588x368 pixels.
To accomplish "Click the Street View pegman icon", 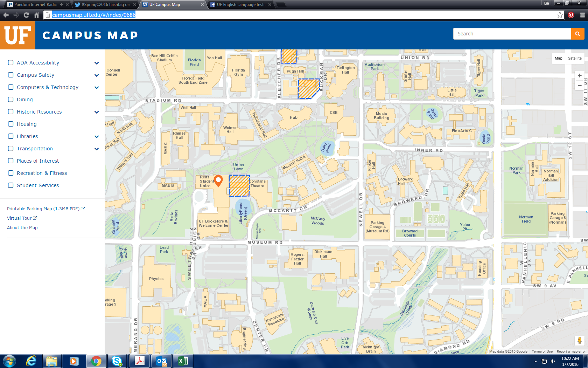I will (580, 340).
